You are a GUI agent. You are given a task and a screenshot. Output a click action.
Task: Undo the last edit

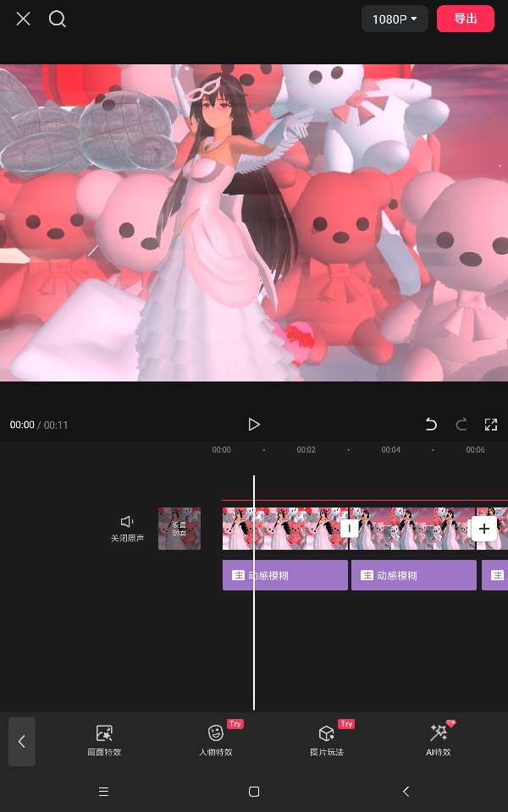point(431,425)
